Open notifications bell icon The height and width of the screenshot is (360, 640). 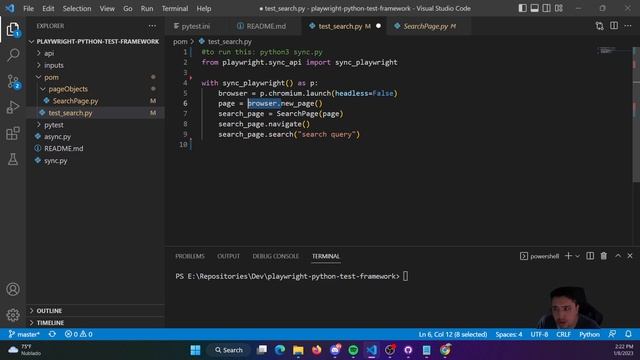628,334
